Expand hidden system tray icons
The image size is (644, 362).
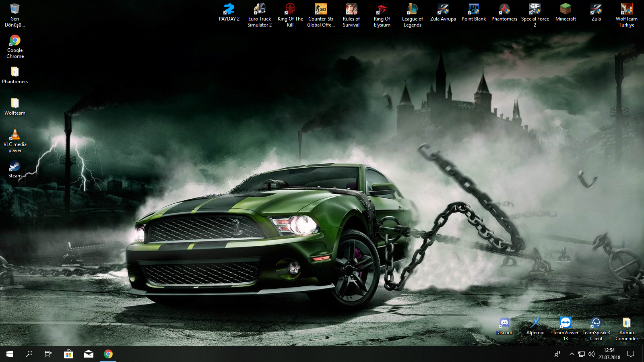(572, 354)
